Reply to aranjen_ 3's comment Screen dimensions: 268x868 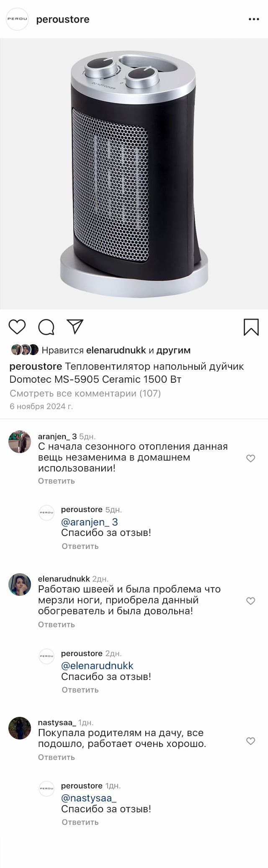[x=57, y=481]
